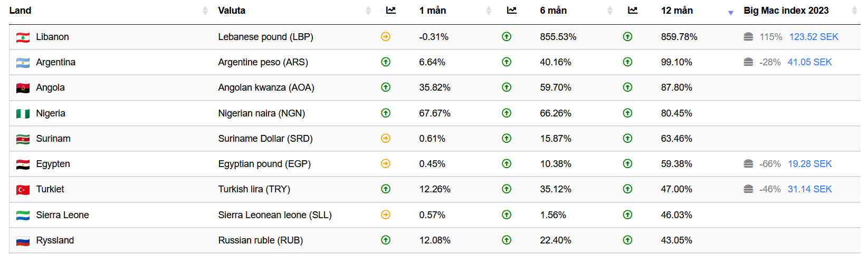Click the Argentina flag icon
This screenshot has height=254, width=868.
[x=23, y=63]
